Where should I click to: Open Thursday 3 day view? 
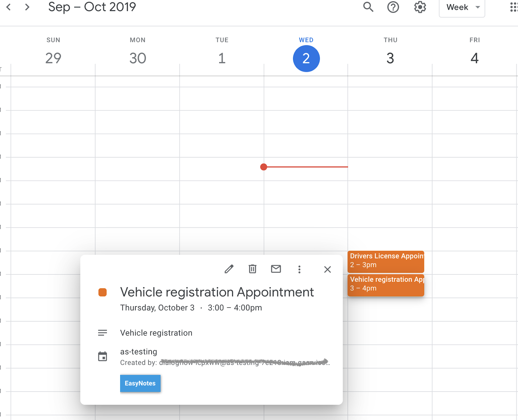[390, 59]
